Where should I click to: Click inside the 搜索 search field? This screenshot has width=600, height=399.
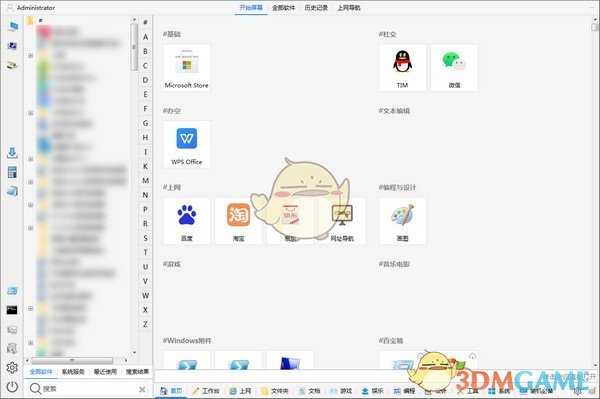[89, 389]
